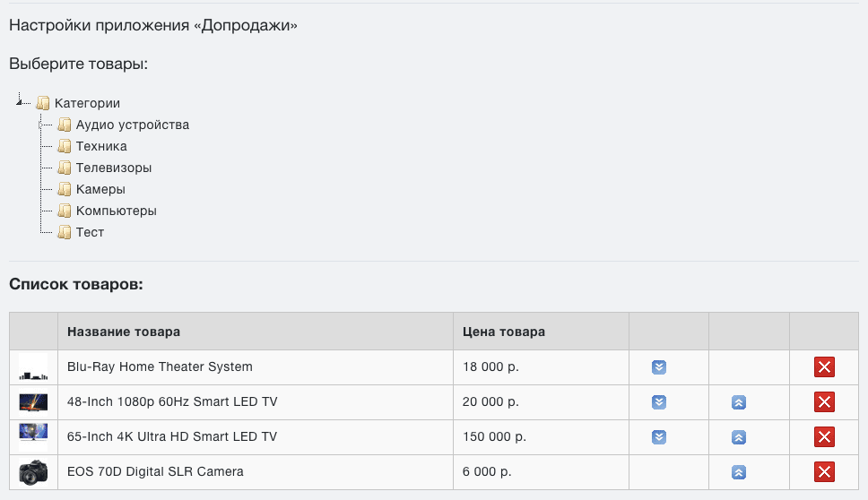Delete Blu-Ray Home Theater System from list
Image resolution: width=868 pixels, height=500 pixels.
[x=824, y=367]
